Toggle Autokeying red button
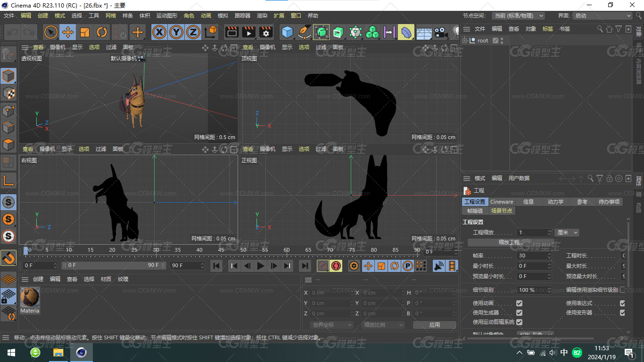Viewport: 644px width, 362px height. (336, 266)
